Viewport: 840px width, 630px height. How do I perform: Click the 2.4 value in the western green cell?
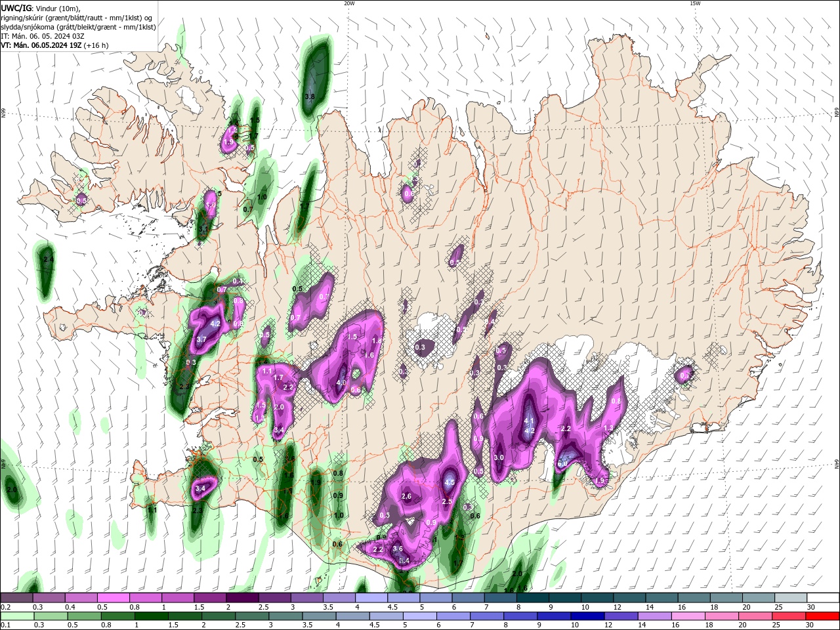click(x=47, y=260)
